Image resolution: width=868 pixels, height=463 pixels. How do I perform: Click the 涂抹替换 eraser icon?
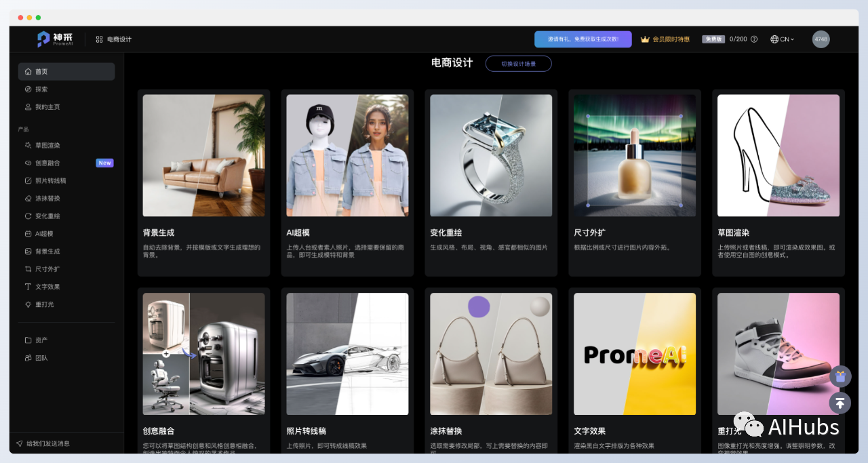point(28,199)
